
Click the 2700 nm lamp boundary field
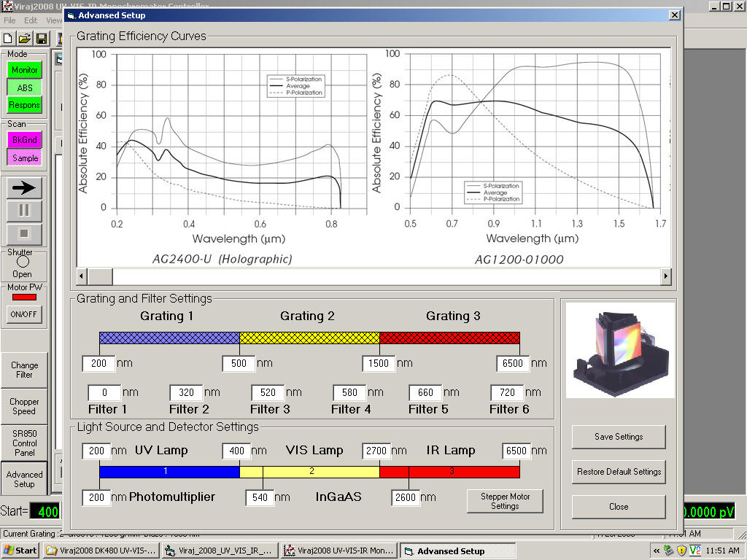point(376,451)
